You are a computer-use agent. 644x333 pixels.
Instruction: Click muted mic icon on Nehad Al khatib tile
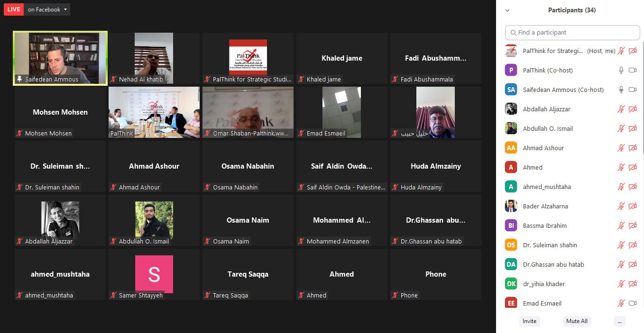[113, 80]
